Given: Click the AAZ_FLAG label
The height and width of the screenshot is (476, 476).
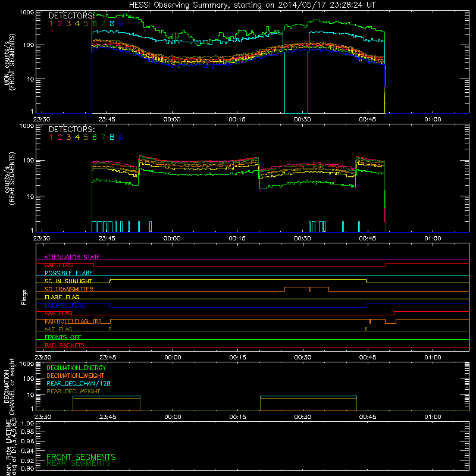Looking at the screenshot, I should pyautogui.click(x=58, y=329).
